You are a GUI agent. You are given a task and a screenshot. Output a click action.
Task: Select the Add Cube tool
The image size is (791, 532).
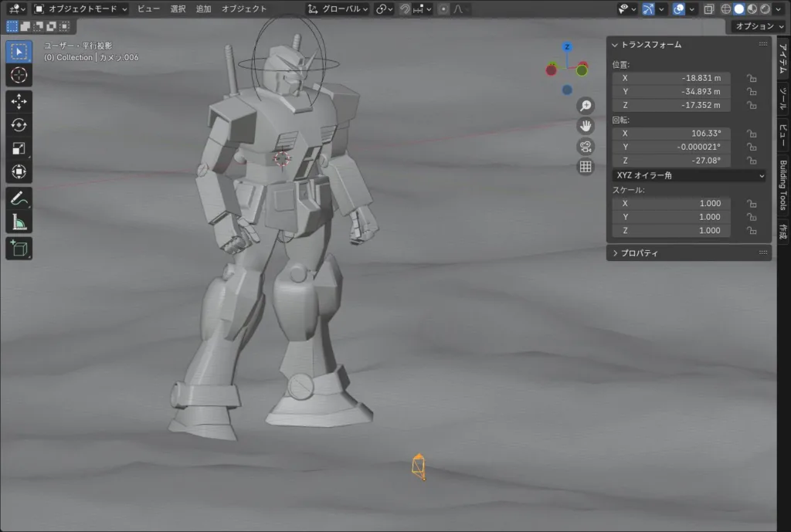point(19,248)
